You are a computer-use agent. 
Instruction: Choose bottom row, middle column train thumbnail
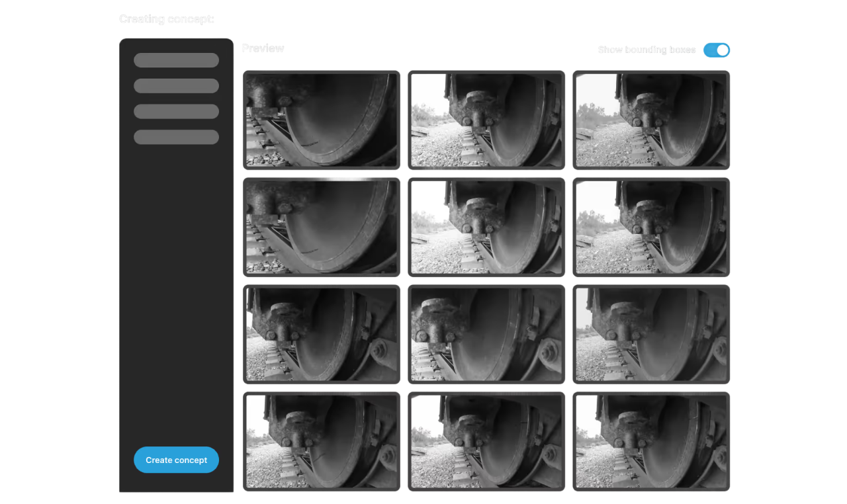coord(486,441)
